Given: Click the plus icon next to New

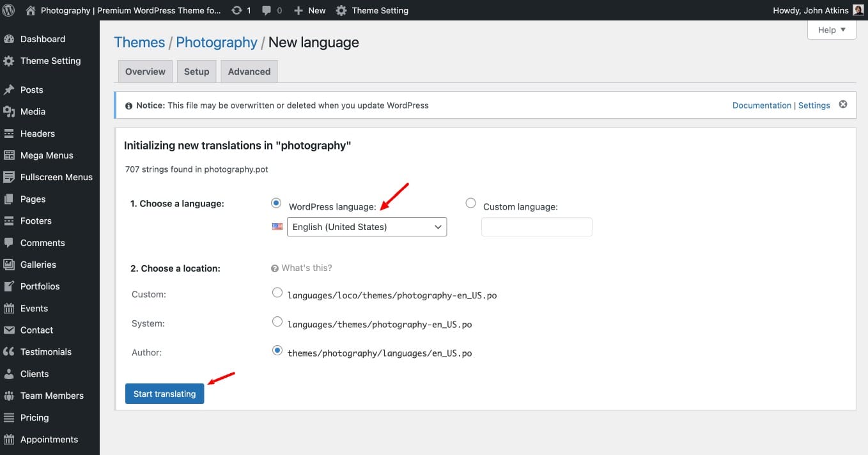Looking at the screenshot, I should (x=298, y=10).
